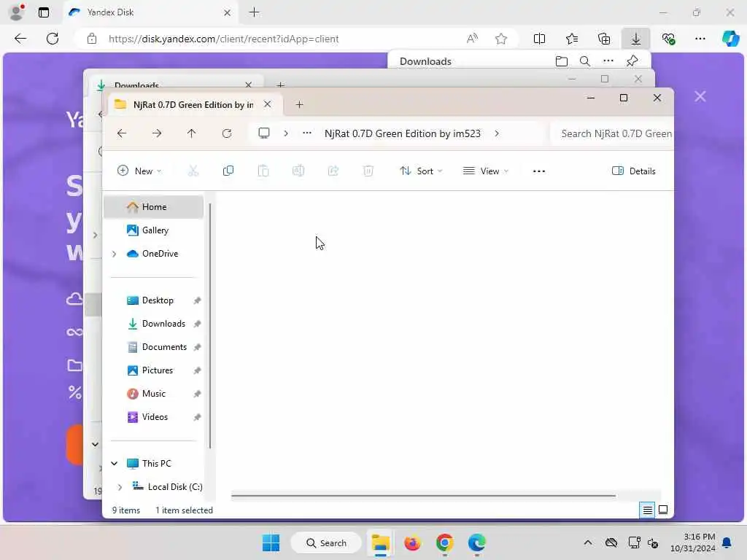Click the Rename icon in Explorer toolbar
747x560 pixels.
tap(298, 171)
